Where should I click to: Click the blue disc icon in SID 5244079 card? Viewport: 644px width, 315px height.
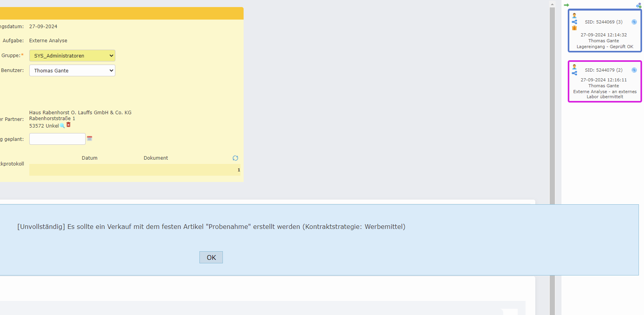click(x=634, y=70)
